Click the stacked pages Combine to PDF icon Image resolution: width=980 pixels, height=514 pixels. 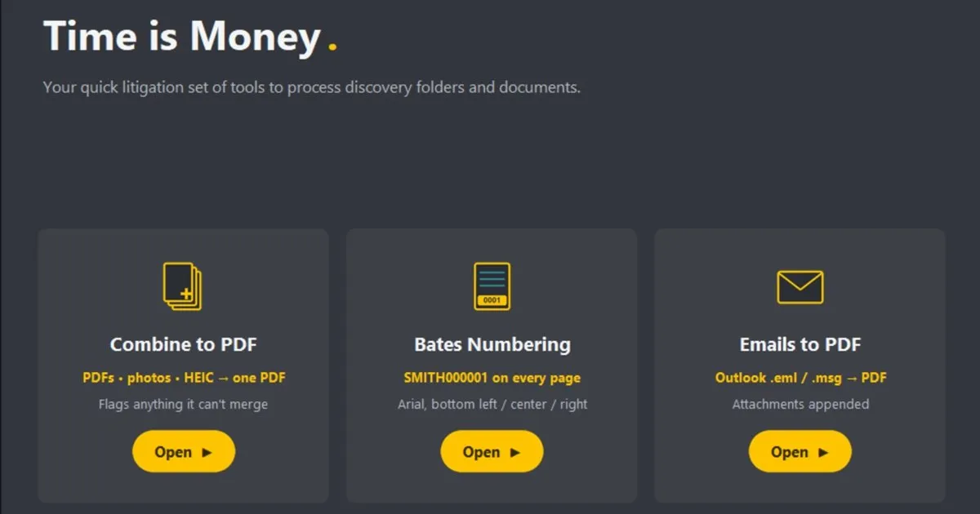(183, 286)
